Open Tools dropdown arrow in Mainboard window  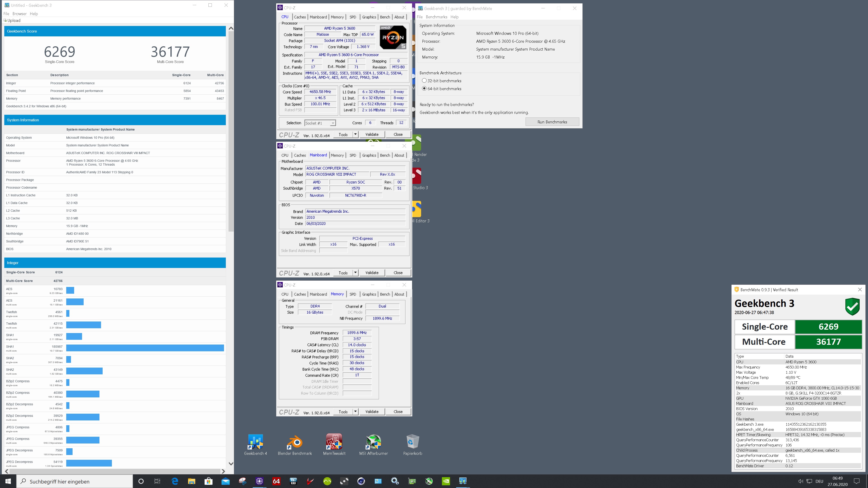[355, 272]
